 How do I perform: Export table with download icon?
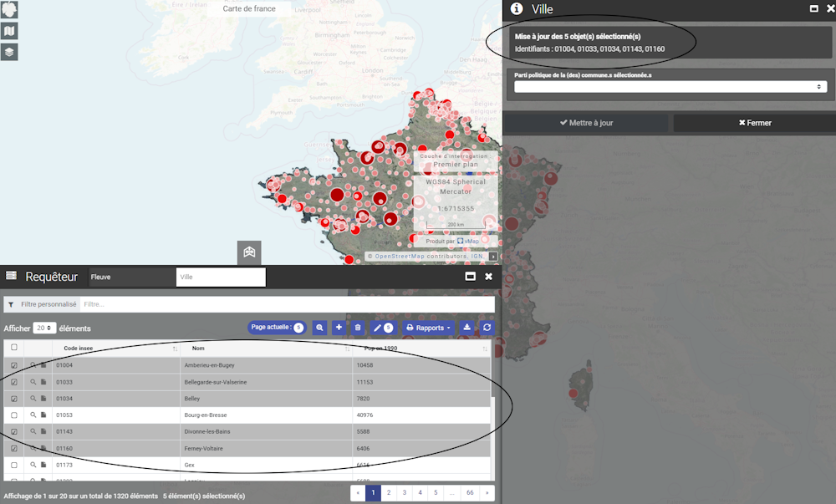[x=466, y=328]
